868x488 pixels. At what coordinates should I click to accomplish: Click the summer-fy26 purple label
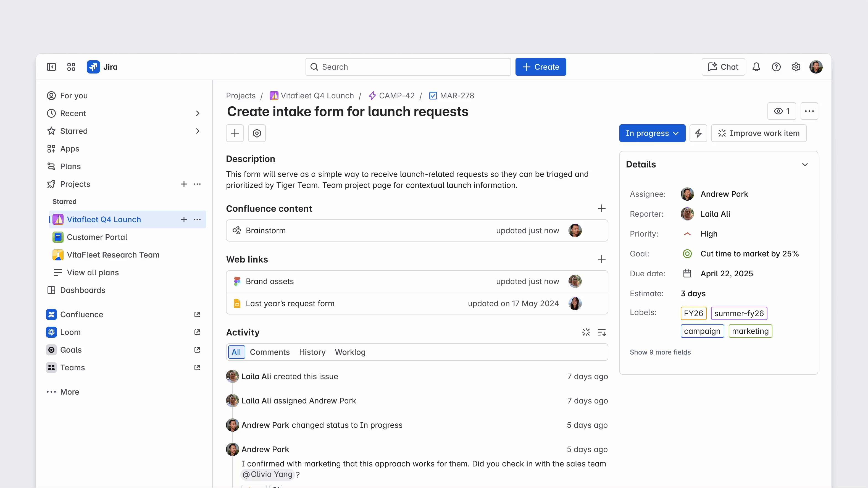click(739, 313)
